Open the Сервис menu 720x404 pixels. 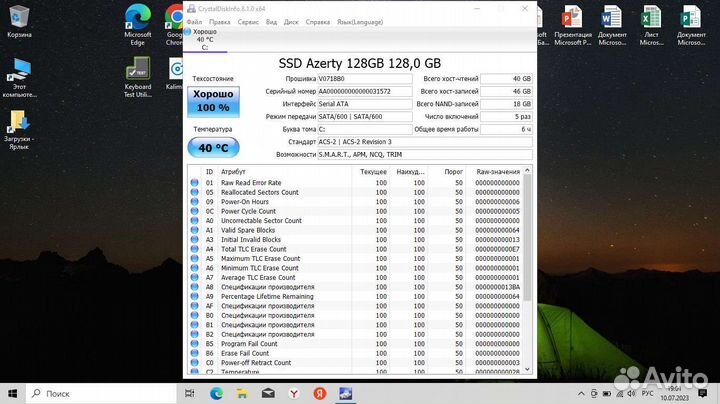coord(248,22)
